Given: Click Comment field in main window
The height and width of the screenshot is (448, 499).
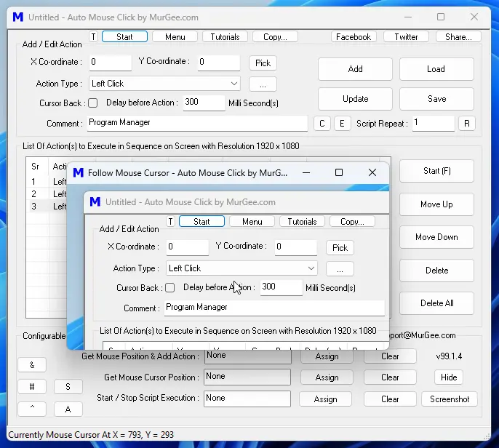Looking at the screenshot, I should click(x=197, y=123).
